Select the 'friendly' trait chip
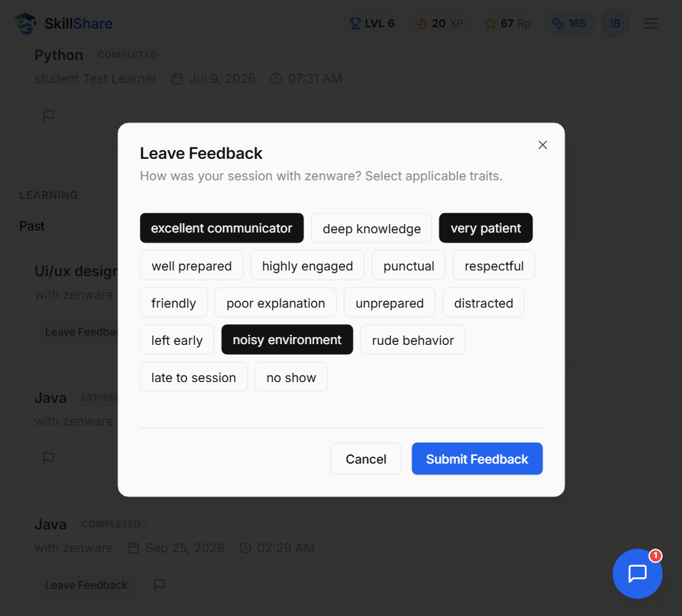The width and height of the screenshot is (682, 616). 174,303
